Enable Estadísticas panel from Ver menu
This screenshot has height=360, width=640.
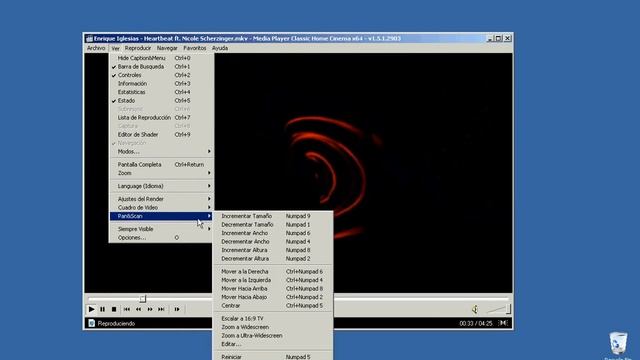(x=162, y=92)
